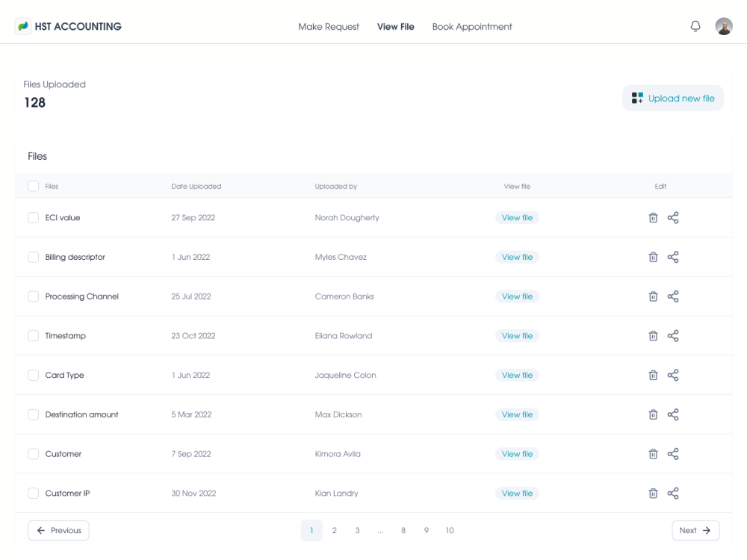Go to Make Request in navigation
This screenshot has width=747, height=560.
pyautogui.click(x=329, y=27)
